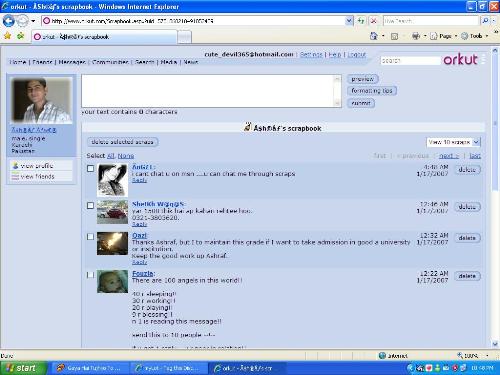The width and height of the screenshot is (500, 375).
Task: Click the orkut favicon in the address bar
Action: click(47, 21)
